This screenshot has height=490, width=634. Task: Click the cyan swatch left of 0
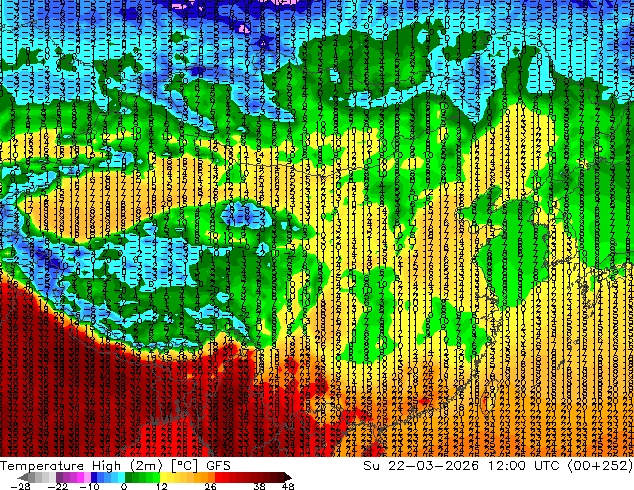(121, 477)
